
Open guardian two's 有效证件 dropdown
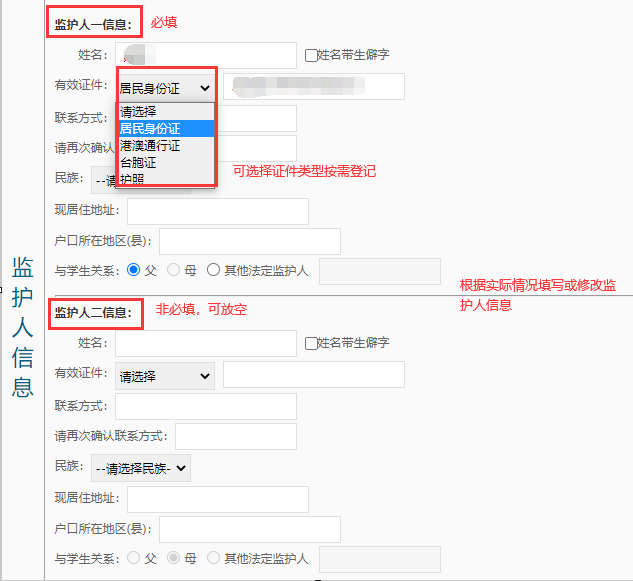(165, 376)
